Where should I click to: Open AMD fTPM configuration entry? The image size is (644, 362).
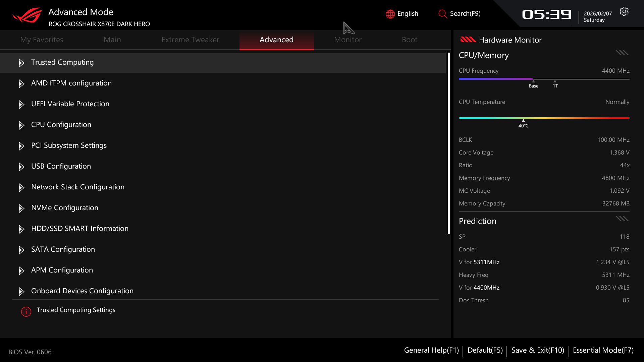pyautogui.click(x=71, y=83)
